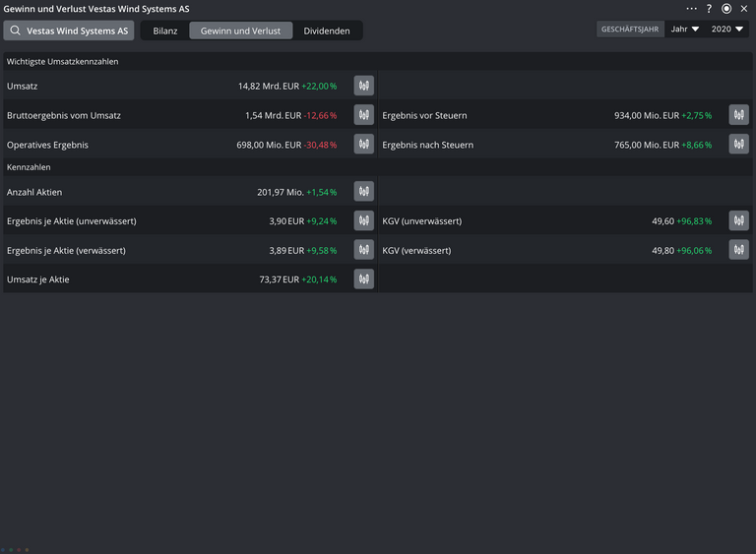This screenshot has height=554, width=756.
Task: Open chart icon for Ergebnis je Aktie (verwässert)
Action: (x=363, y=250)
